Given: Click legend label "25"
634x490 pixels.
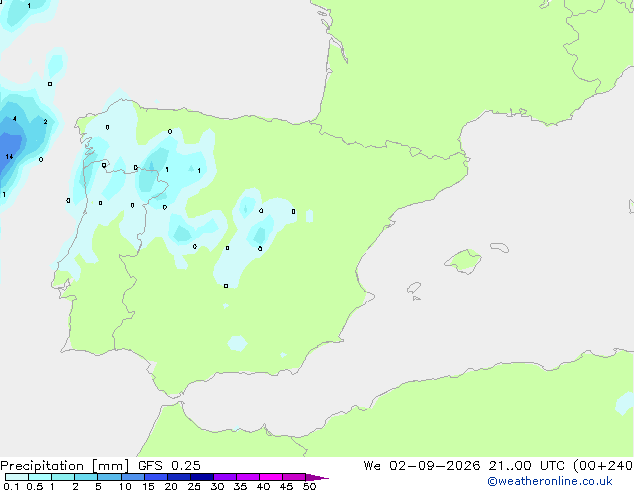Looking at the screenshot, I should point(194,486).
